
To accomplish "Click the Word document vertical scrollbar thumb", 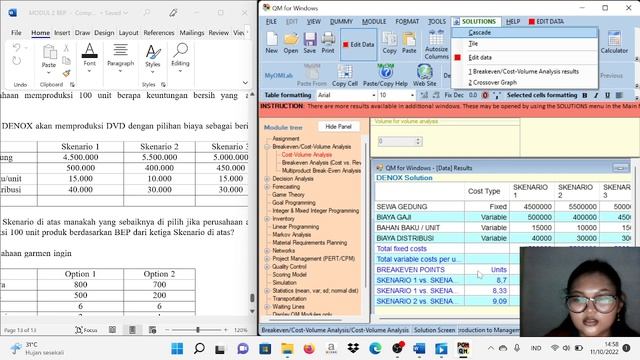I will click(252, 298).
